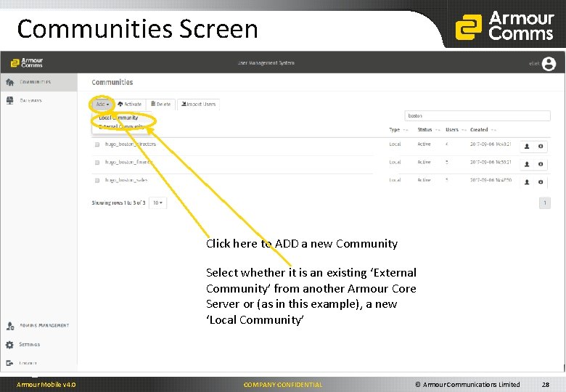Image resolution: width=566 pixels, height=392 pixels.
Task: Open Admins Management in sidebar
Action: point(38,326)
